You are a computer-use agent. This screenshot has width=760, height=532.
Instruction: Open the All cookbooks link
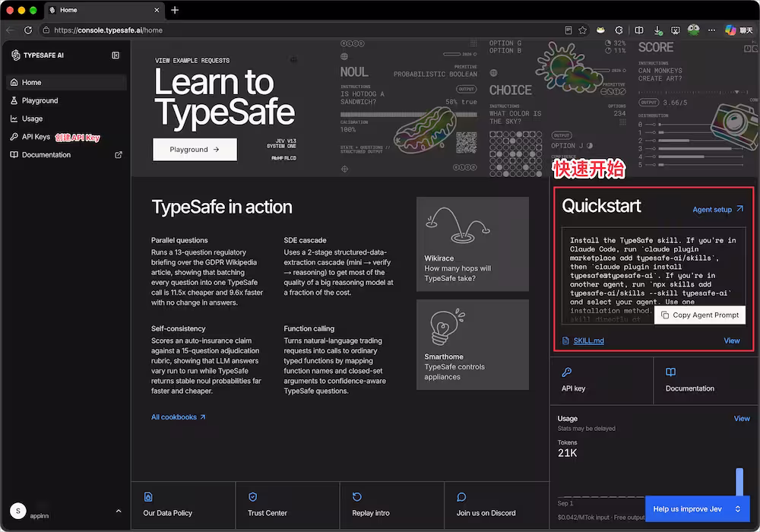pos(179,417)
